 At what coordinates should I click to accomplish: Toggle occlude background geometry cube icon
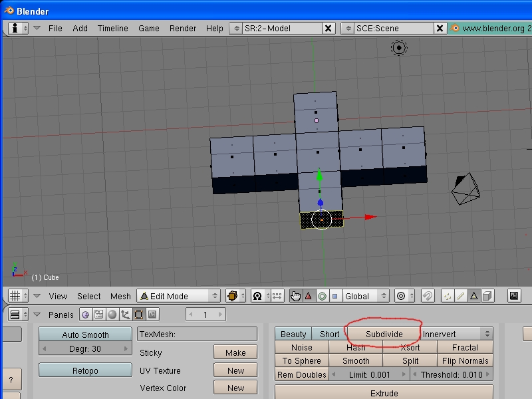tap(487, 296)
